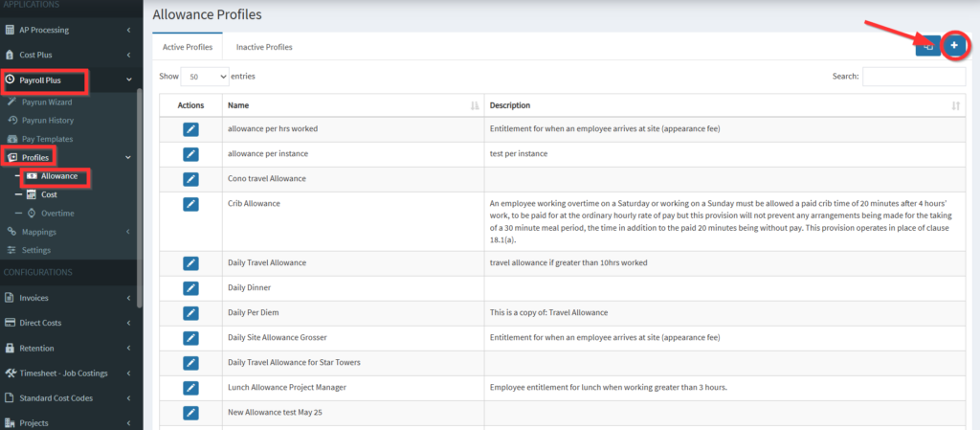Click edit pencil for Cono travel Allowance
The width and height of the screenshot is (980, 430).
click(x=190, y=178)
